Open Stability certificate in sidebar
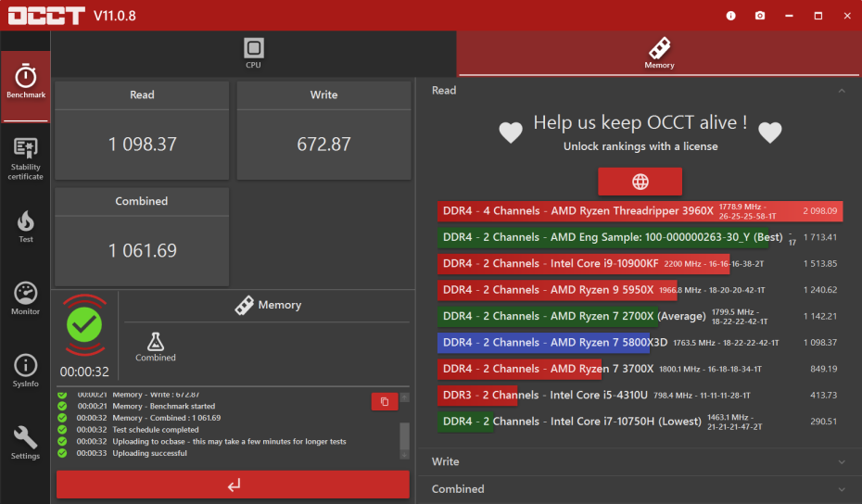The height and width of the screenshot is (504, 862). click(x=25, y=159)
